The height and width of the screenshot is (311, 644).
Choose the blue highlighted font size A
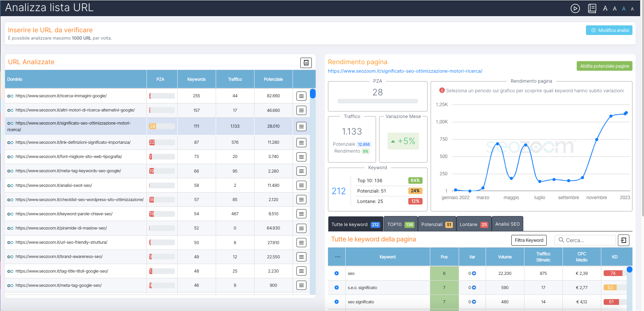624,9
